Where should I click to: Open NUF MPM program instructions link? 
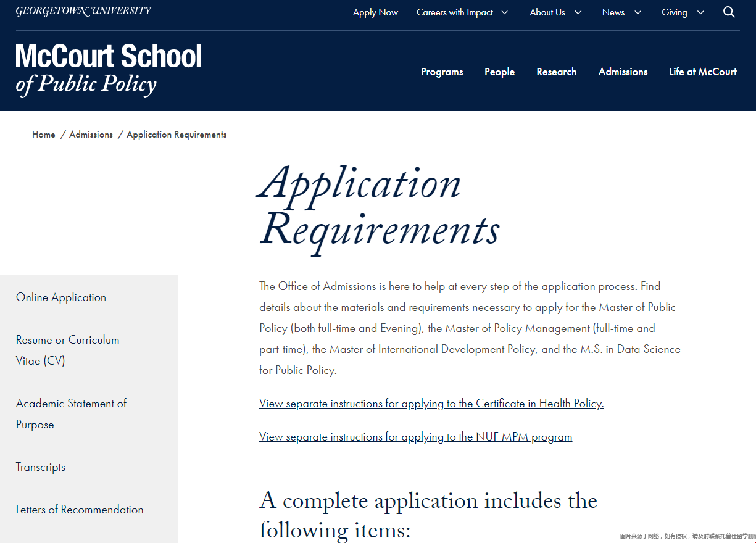click(x=416, y=437)
